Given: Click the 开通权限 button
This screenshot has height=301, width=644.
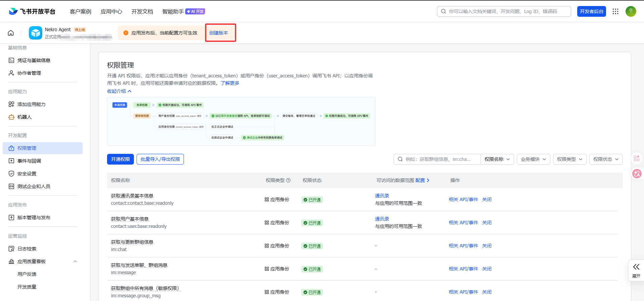Looking at the screenshot, I should point(120,159).
